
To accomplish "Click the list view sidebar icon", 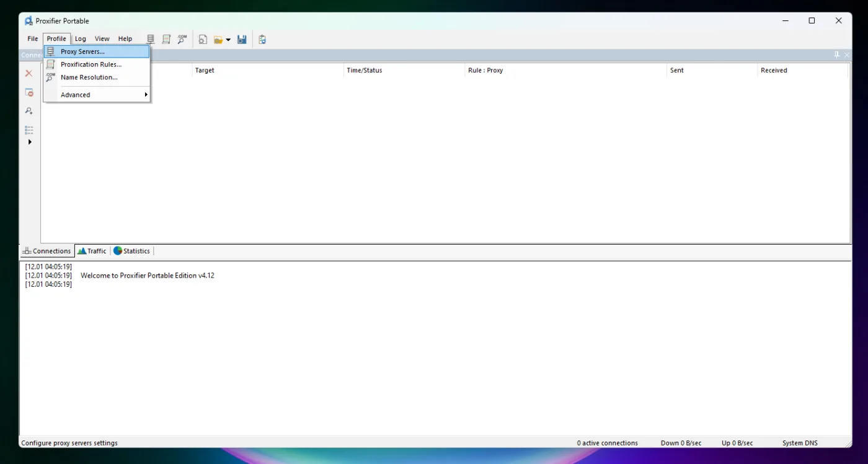I will pyautogui.click(x=29, y=130).
